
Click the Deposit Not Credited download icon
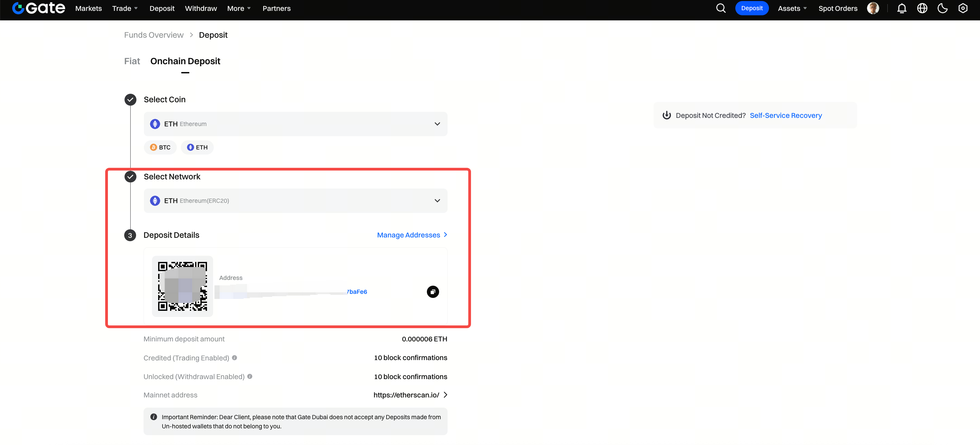tap(666, 115)
